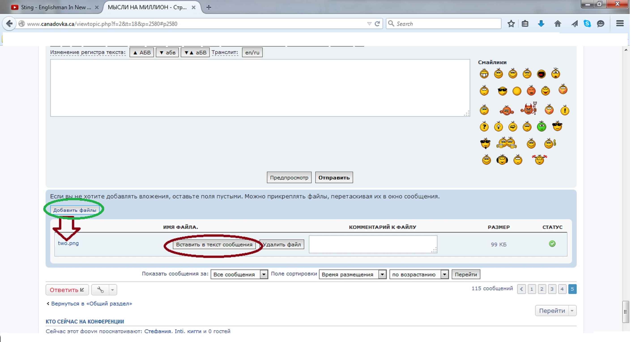Click the wrench topic tools icon

[100, 290]
